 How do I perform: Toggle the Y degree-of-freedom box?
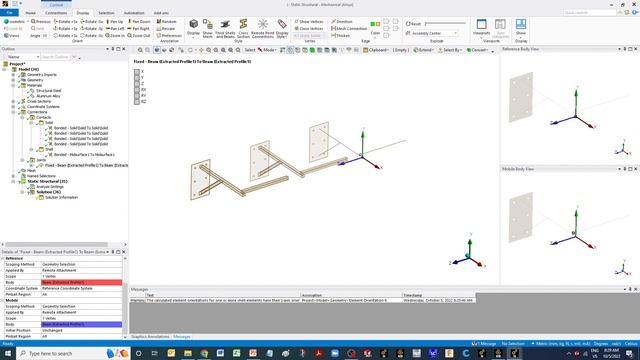point(137,77)
